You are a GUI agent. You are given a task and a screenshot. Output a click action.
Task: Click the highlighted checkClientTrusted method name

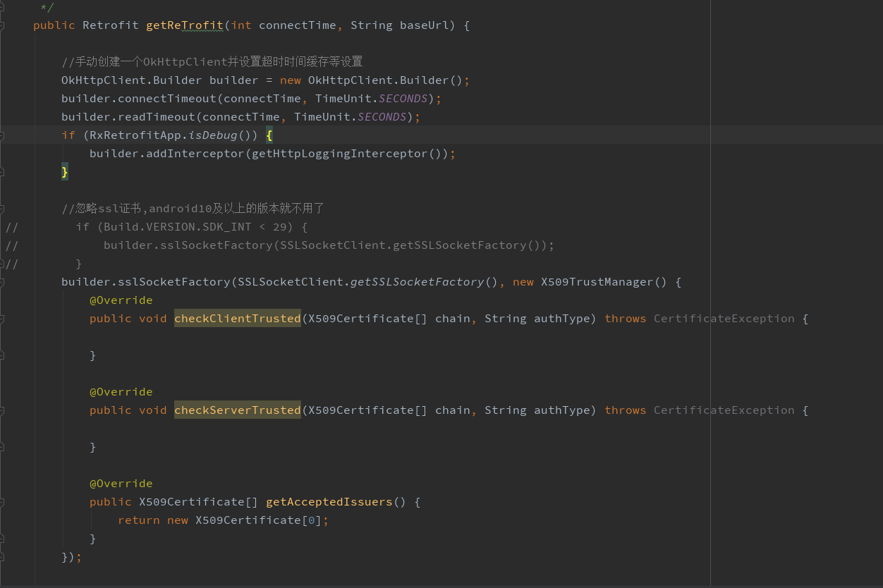coord(238,319)
